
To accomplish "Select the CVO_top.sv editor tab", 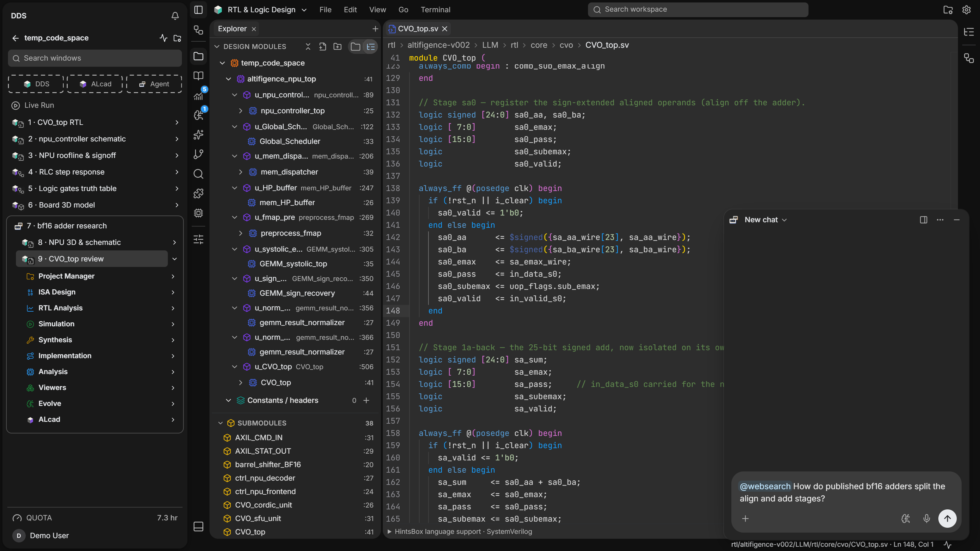I will [x=417, y=28].
